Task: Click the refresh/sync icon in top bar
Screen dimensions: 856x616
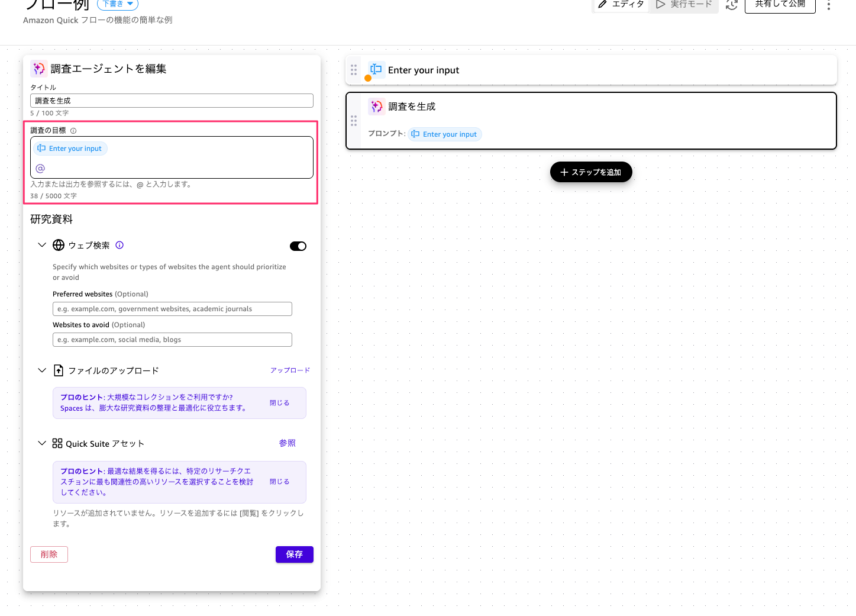Action: [x=732, y=5]
